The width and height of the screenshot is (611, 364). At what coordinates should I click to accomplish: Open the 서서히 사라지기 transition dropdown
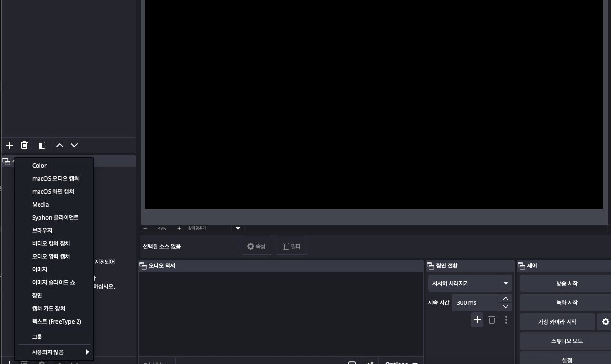point(470,283)
